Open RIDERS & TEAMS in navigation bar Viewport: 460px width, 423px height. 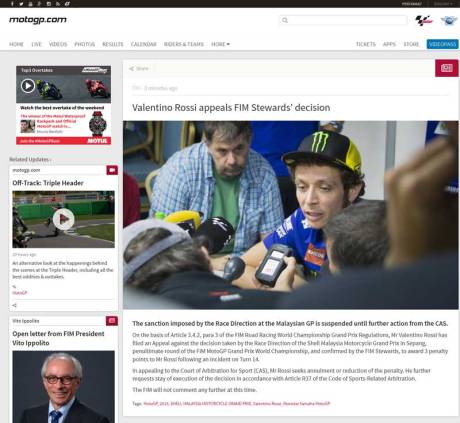click(x=184, y=44)
